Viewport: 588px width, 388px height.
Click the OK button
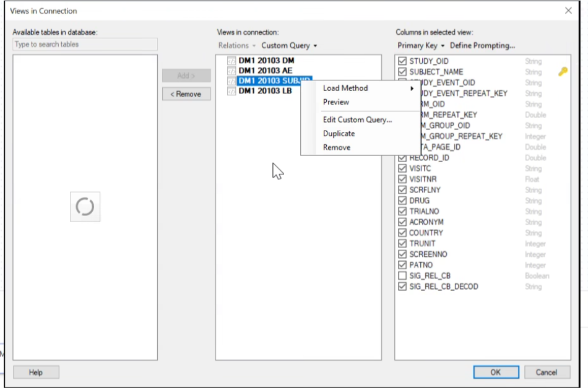496,373
